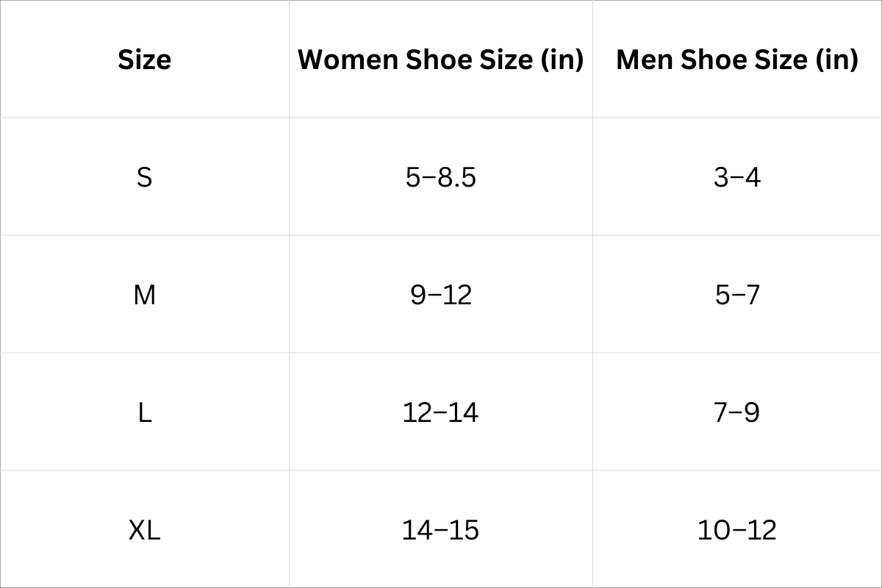
Task: Select the men's 5–7 cell
Action: click(x=736, y=295)
